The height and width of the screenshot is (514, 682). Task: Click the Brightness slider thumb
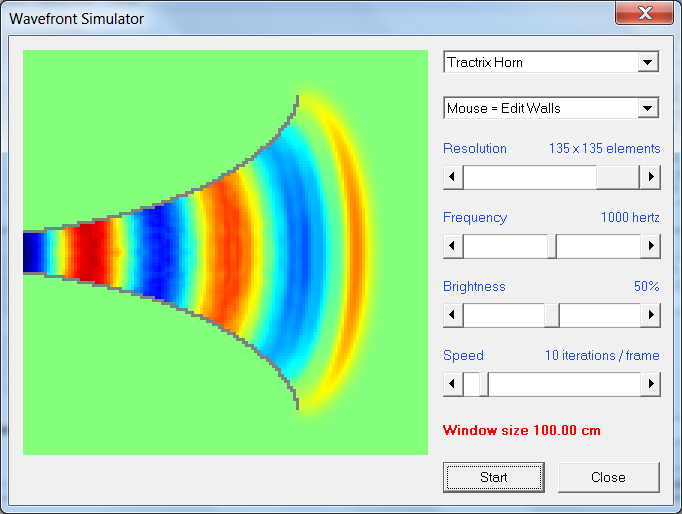click(x=552, y=315)
